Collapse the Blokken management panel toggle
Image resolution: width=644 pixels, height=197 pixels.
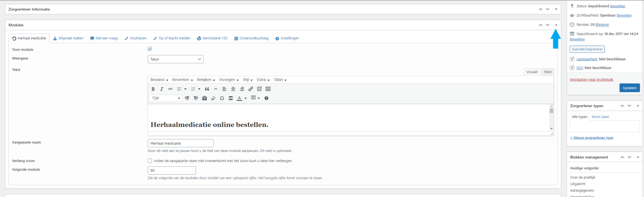pos(638,157)
